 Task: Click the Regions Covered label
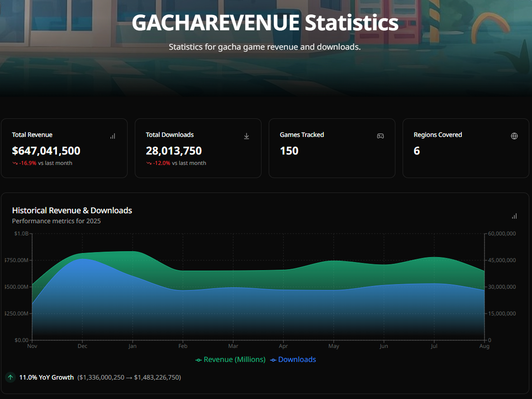[438, 135]
